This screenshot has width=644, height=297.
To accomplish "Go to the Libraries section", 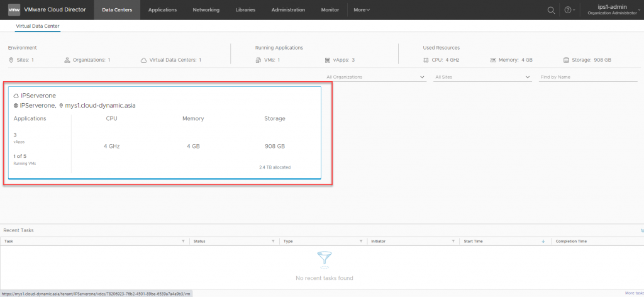I will click(x=245, y=10).
